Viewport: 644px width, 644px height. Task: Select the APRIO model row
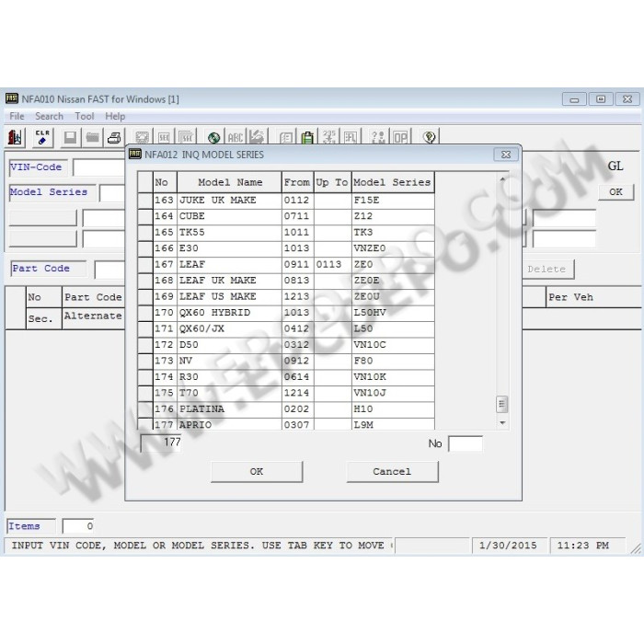point(286,424)
